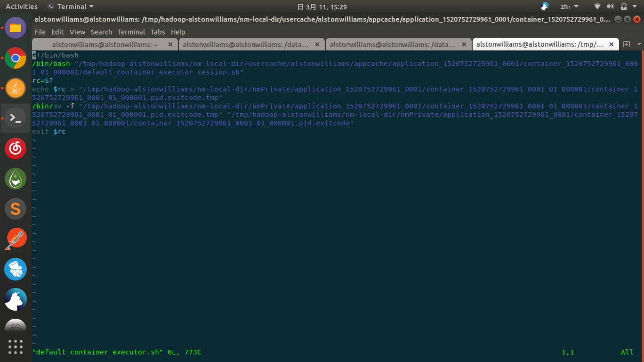Screen dimensions: 644x362
Task: Open the Activities overview
Action: 22,6
